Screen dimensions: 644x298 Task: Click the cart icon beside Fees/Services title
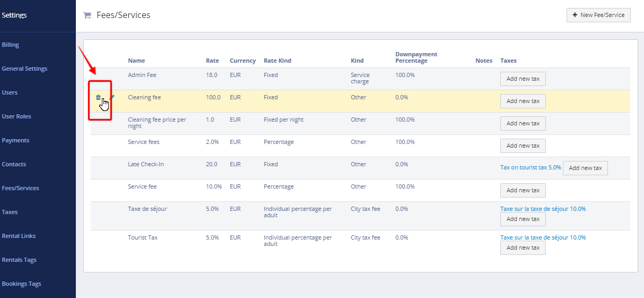[x=87, y=15]
